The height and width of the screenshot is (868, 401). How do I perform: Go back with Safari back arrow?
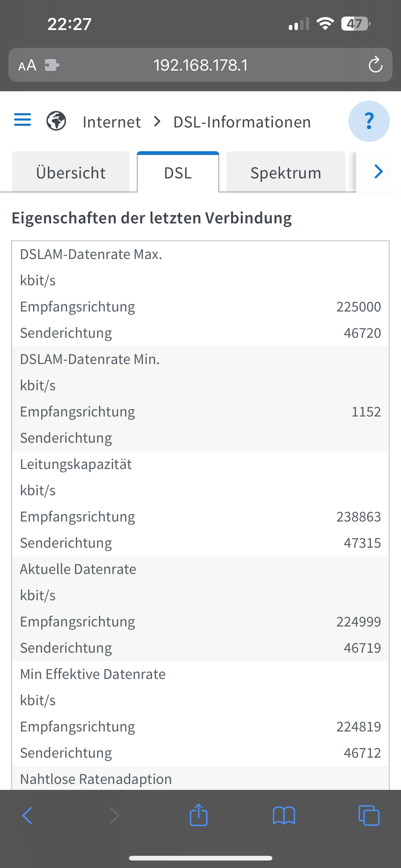[27, 815]
